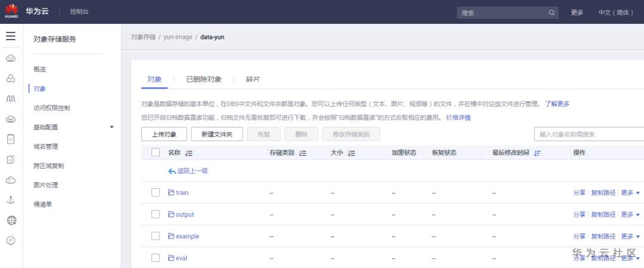Screen dimensions: 644x268
Task: Open 更多 dropdown for example row
Action: [x=630, y=236]
